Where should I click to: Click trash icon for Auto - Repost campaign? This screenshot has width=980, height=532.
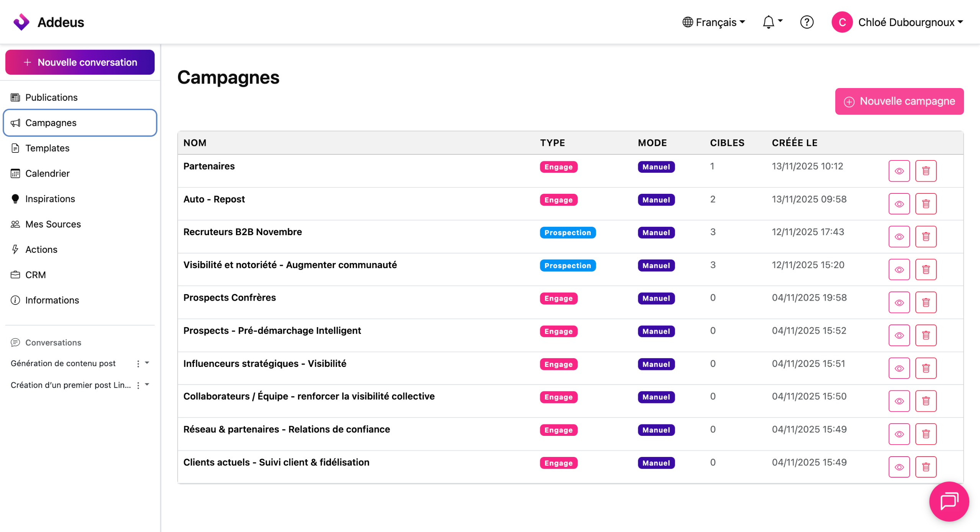click(x=925, y=204)
